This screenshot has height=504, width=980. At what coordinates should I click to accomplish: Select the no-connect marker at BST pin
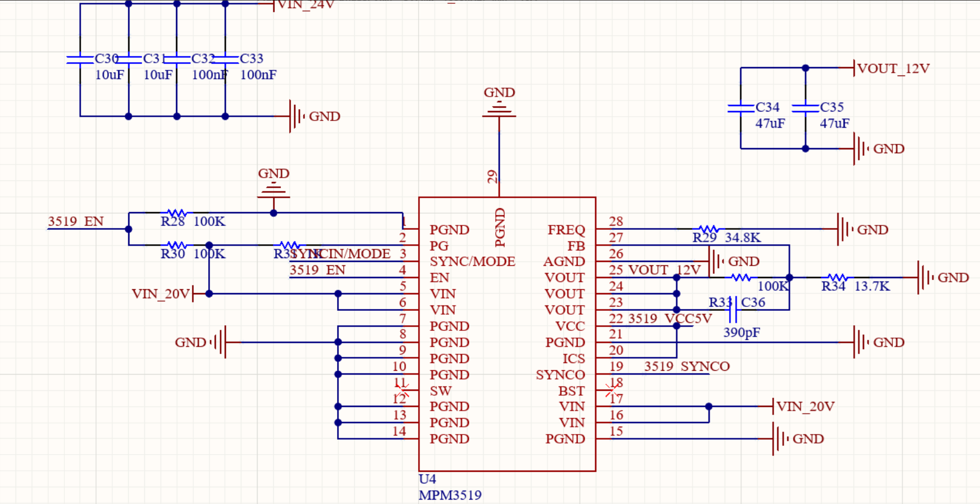612,391
